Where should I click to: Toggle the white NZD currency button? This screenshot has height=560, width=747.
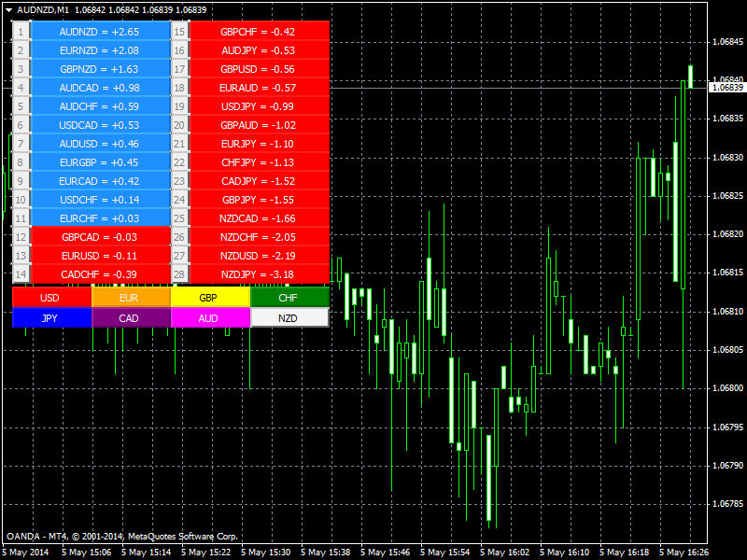coord(289,318)
